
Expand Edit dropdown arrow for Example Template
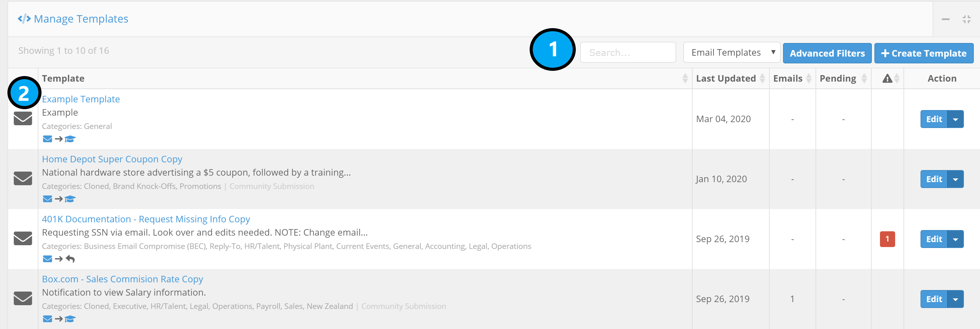tap(955, 119)
